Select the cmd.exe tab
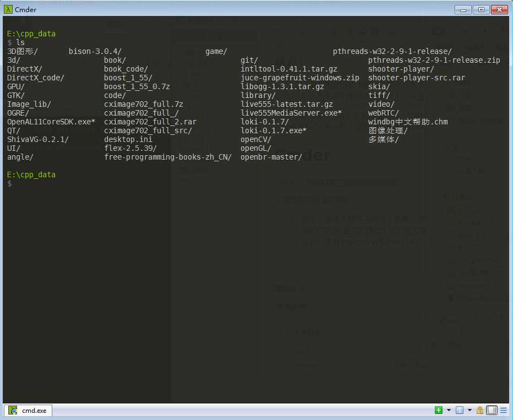 tap(28, 411)
